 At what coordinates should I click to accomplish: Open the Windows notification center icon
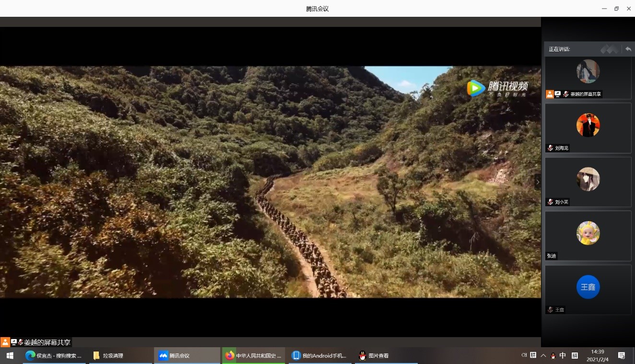[622, 355]
